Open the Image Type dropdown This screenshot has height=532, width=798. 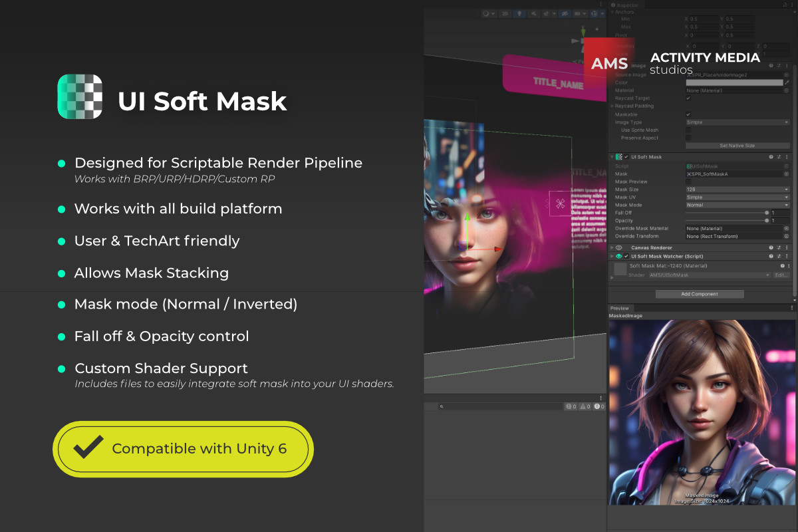737,122
